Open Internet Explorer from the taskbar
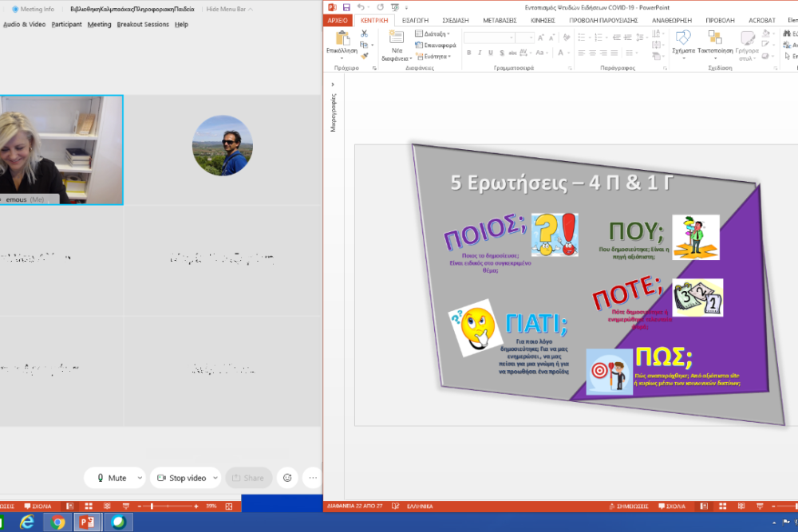Viewport: 798px width, 532px height. click(27, 522)
